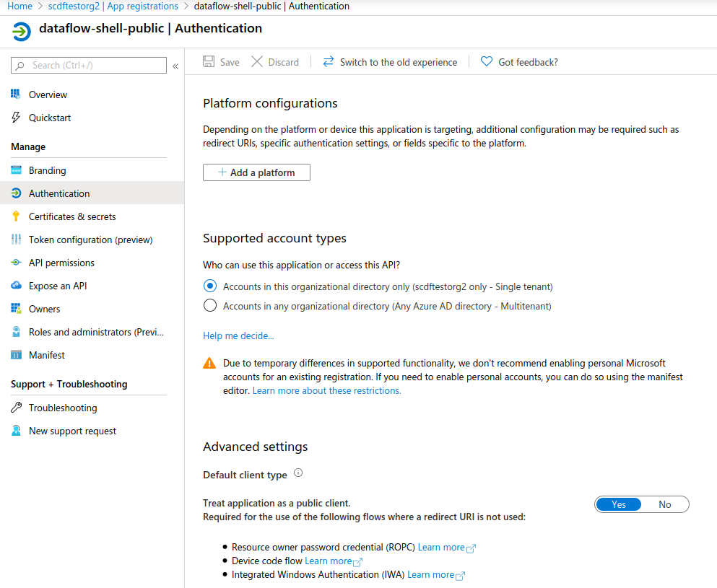
Task: Set public client toggle to No
Action: coord(665,504)
